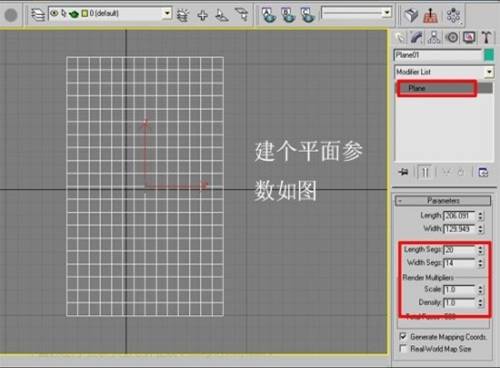Click the render preset A teapot icon

(269, 15)
